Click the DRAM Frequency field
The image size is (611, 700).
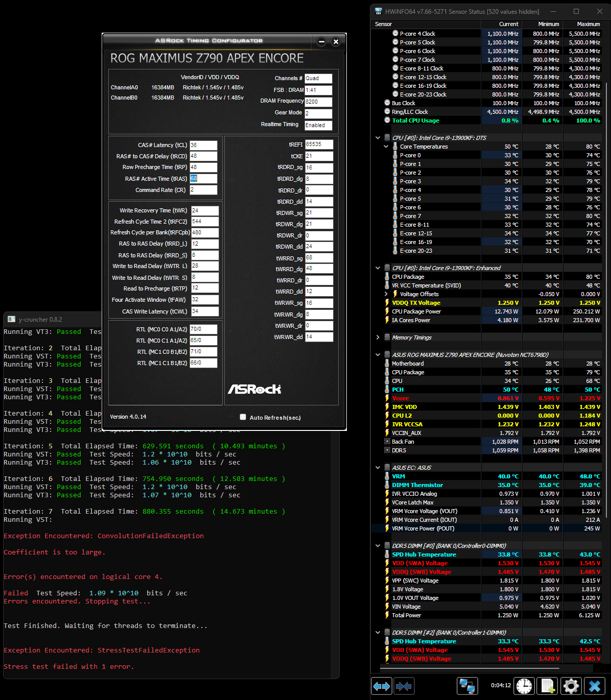318,102
